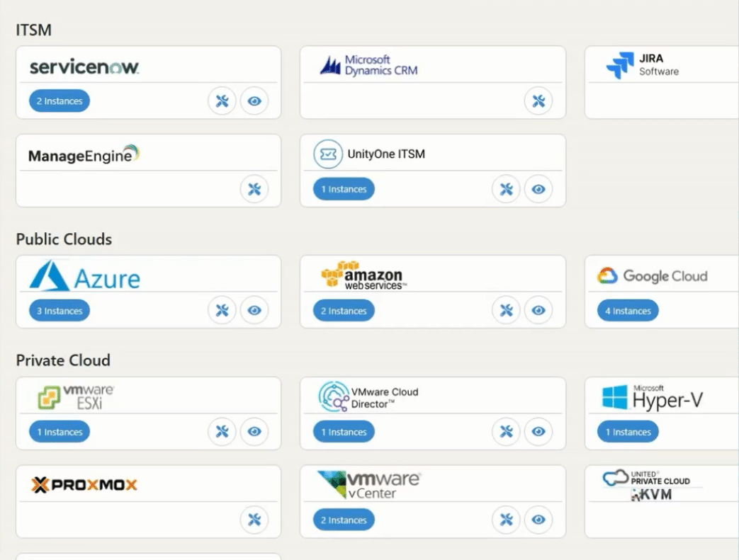This screenshot has height=560, width=739.
Task: Click ServiceNow 2 Instances badge
Action: point(60,101)
